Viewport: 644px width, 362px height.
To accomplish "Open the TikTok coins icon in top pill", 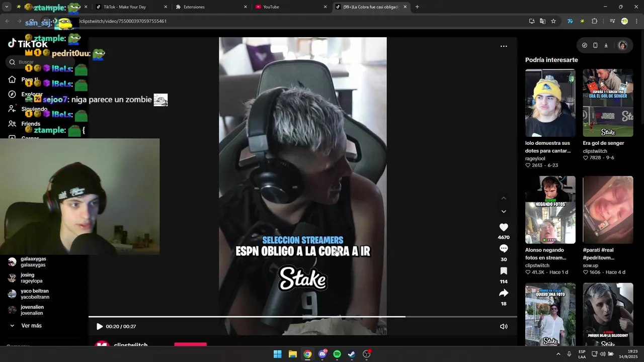I will pyautogui.click(x=585, y=45).
